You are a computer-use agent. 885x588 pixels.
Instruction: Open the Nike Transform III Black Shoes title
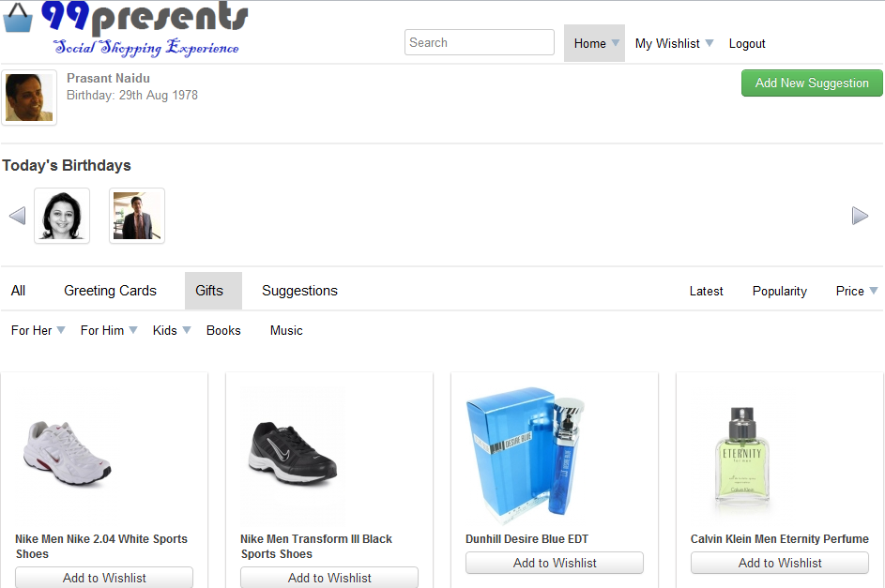(x=316, y=547)
